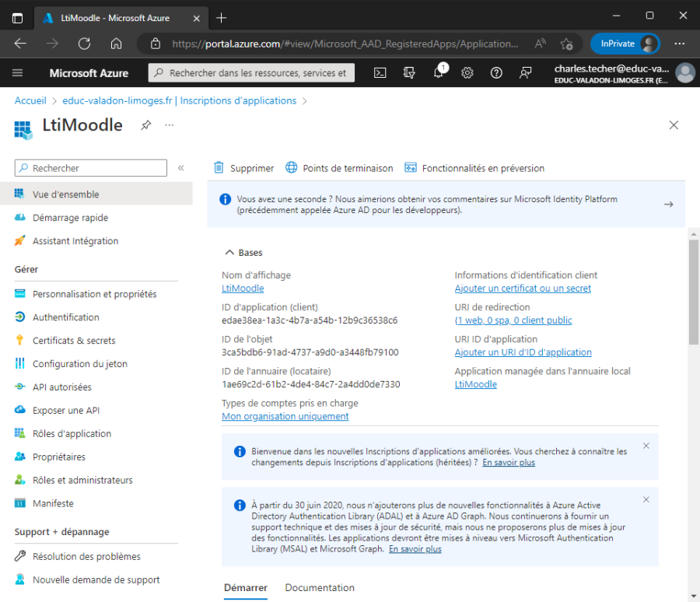Dismiss the Bienvenue information banner
The image size is (700, 602).
646,446
